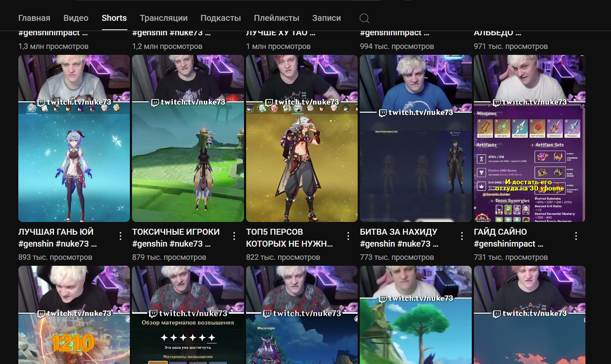The image size is (611, 364).
Task: Open options menu for ТОКСИЧНЫЕ ИГРОКИ short
Action: pyautogui.click(x=234, y=236)
